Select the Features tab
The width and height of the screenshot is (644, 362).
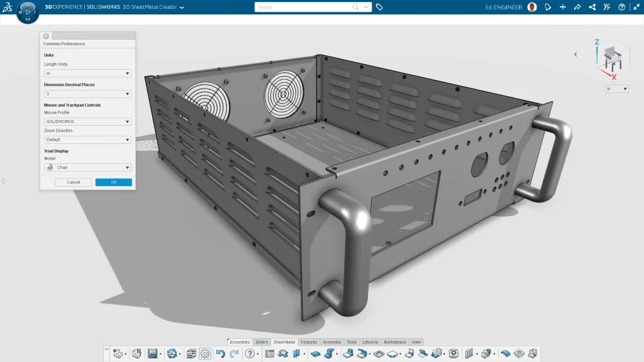(x=309, y=342)
